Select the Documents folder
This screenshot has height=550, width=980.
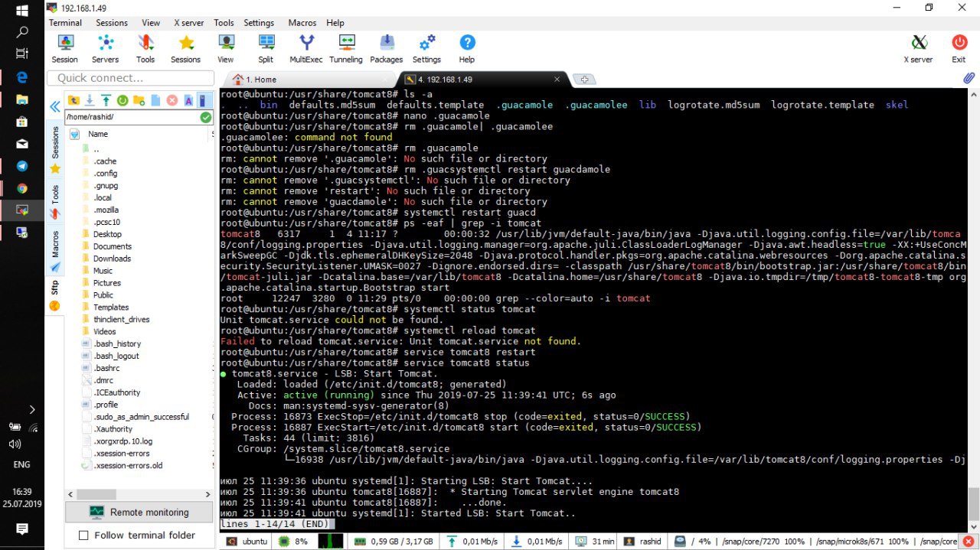(x=112, y=246)
